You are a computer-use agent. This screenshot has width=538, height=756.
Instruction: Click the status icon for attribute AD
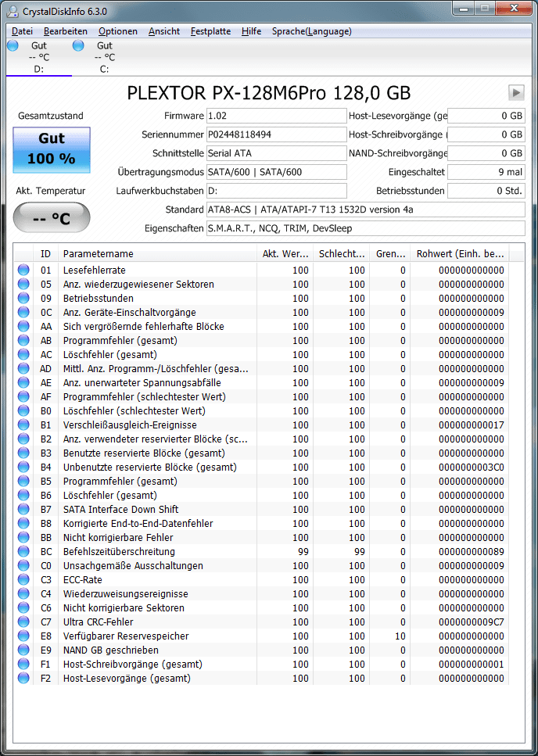pos(23,368)
